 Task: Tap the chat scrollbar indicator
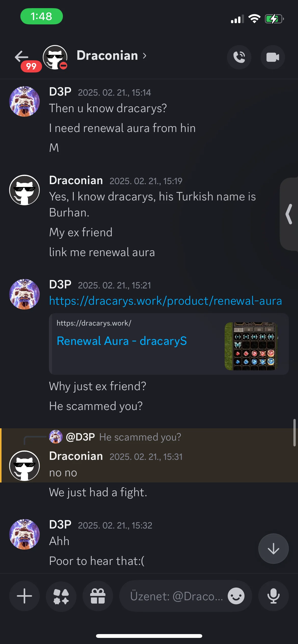tap(294, 433)
